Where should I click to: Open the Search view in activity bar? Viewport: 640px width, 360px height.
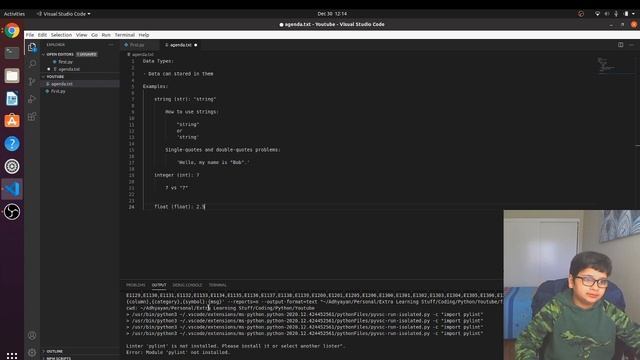pos(32,64)
